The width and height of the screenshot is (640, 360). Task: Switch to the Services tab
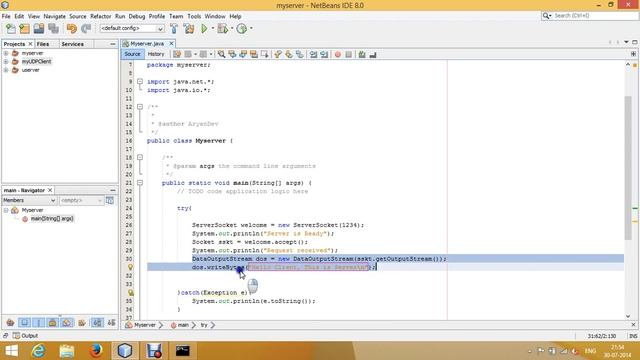pyautogui.click(x=73, y=44)
